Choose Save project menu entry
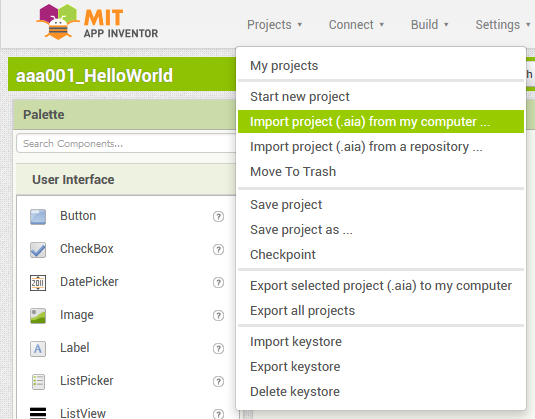The height and width of the screenshot is (419, 535). (x=381, y=205)
